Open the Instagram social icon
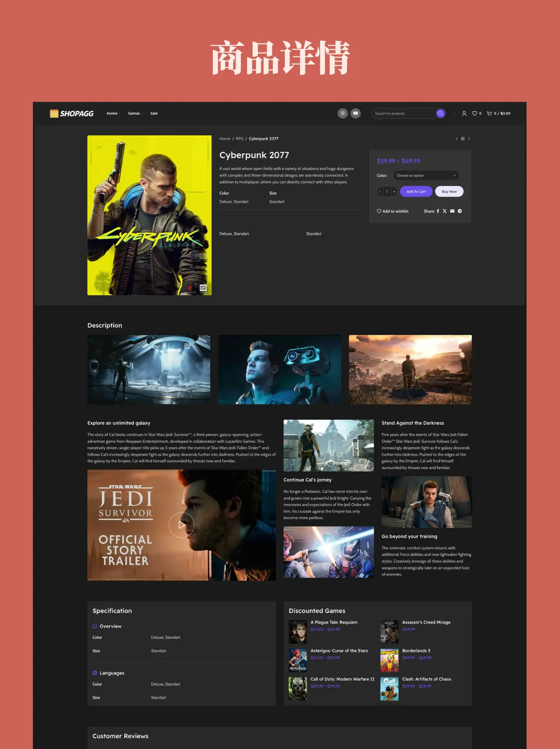560x749 pixels. click(343, 113)
